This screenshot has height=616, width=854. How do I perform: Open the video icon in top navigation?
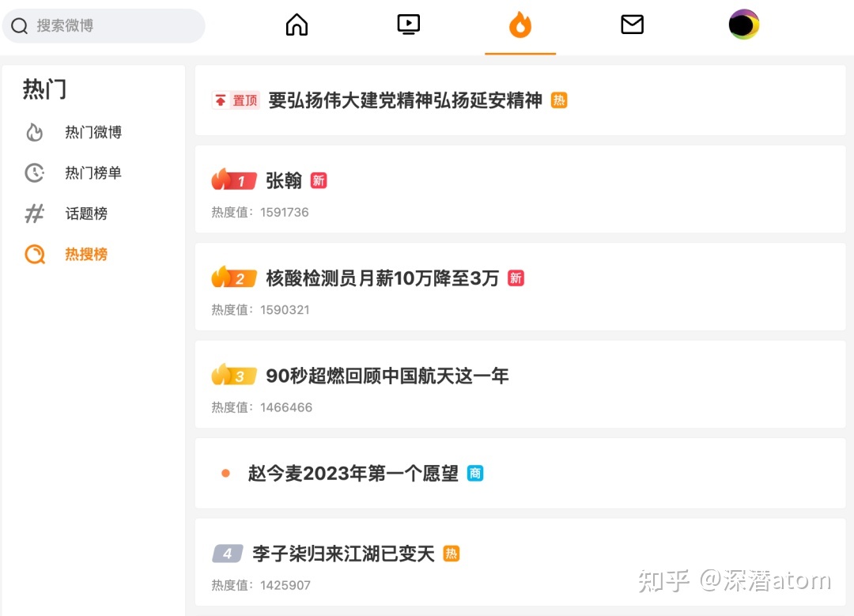(409, 25)
